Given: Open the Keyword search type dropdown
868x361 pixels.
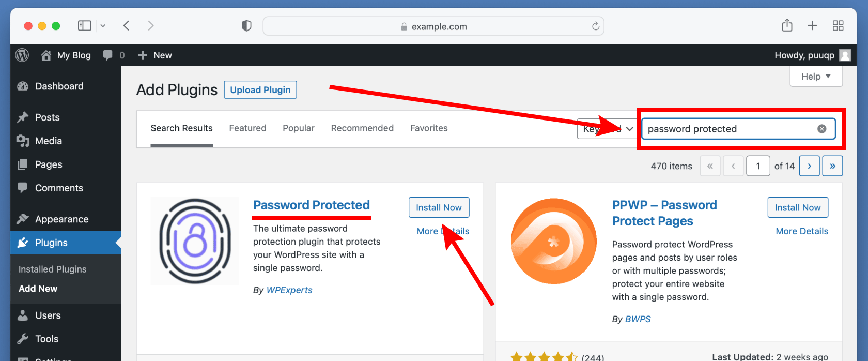Looking at the screenshot, I should point(607,129).
